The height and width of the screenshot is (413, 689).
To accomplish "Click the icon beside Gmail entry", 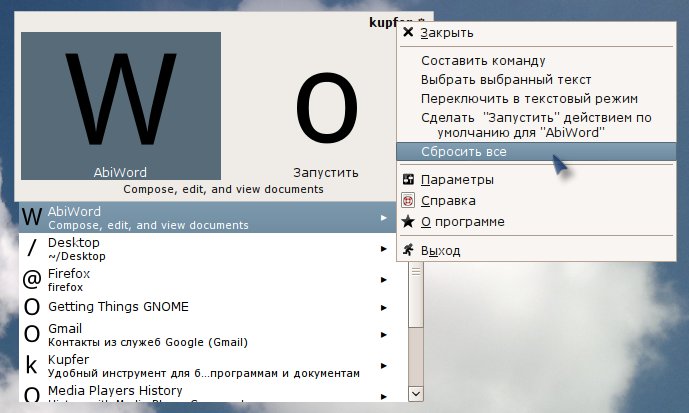I will [32, 335].
